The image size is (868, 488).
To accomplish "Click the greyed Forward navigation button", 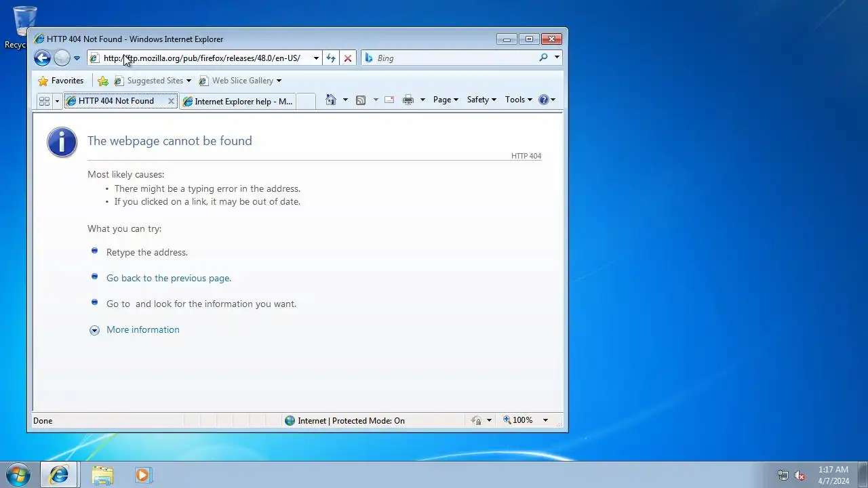I will pos(62,58).
